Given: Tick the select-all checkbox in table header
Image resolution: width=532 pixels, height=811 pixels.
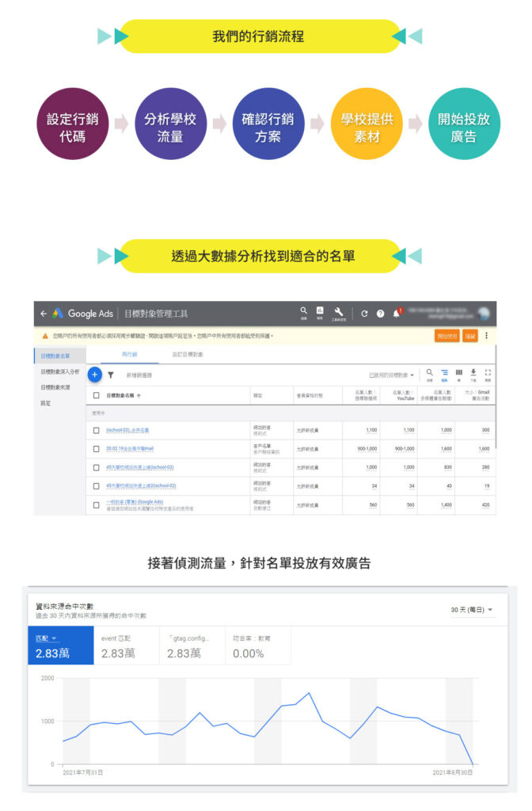Looking at the screenshot, I should click(97, 394).
